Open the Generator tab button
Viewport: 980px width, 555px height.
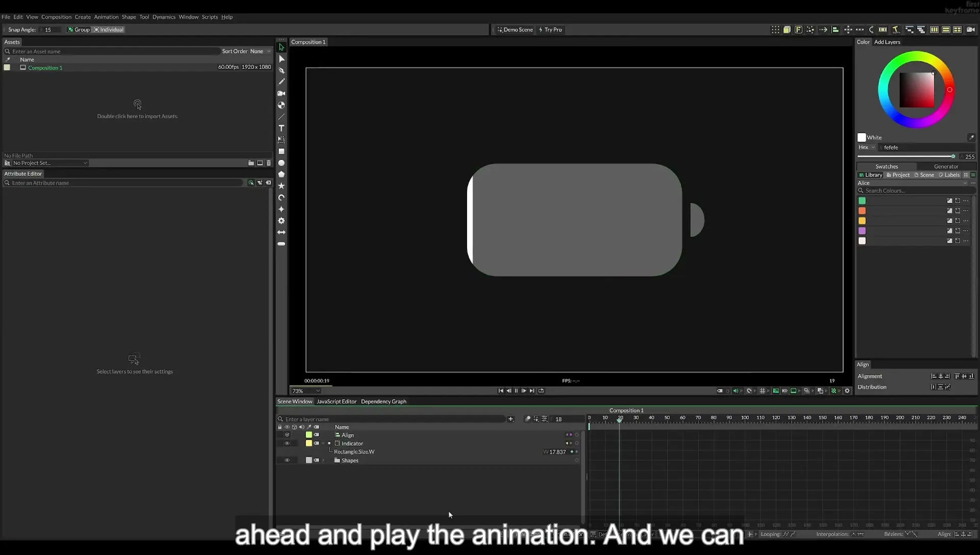(x=946, y=166)
